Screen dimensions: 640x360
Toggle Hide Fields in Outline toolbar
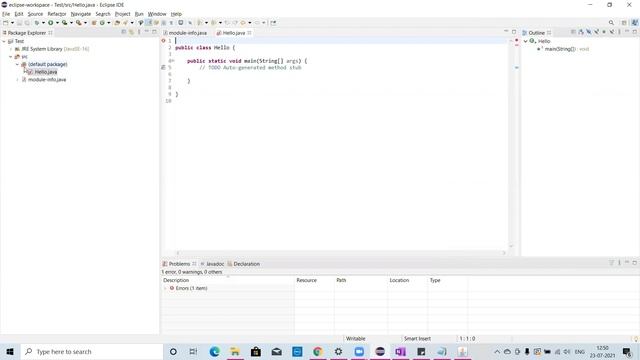(x=589, y=32)
